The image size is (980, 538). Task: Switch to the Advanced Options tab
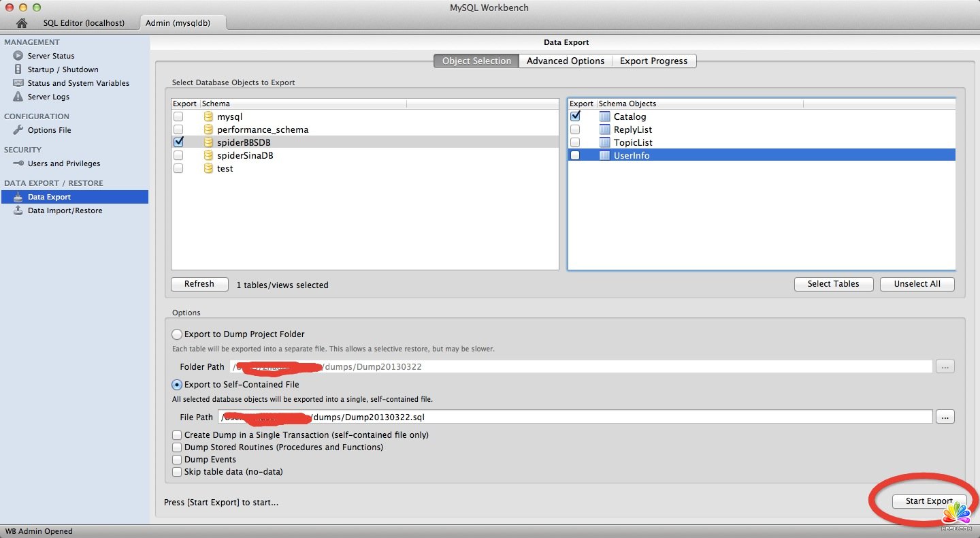(566, 61)
